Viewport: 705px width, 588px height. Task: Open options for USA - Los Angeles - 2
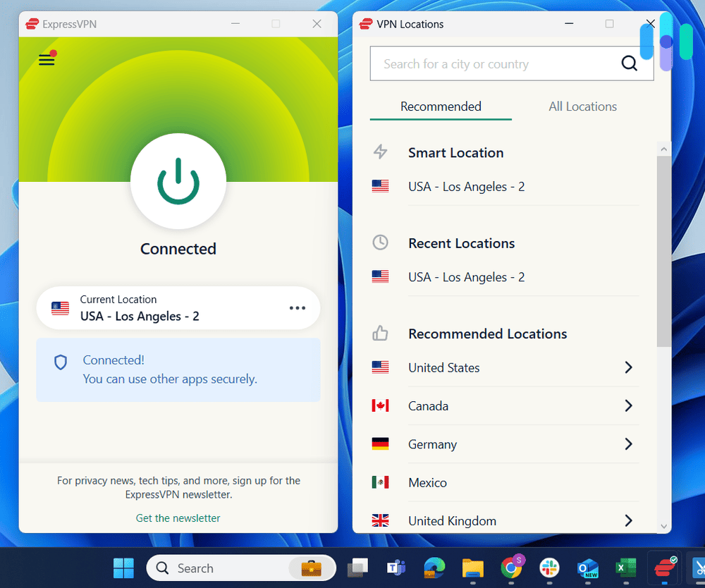[297, 307]
